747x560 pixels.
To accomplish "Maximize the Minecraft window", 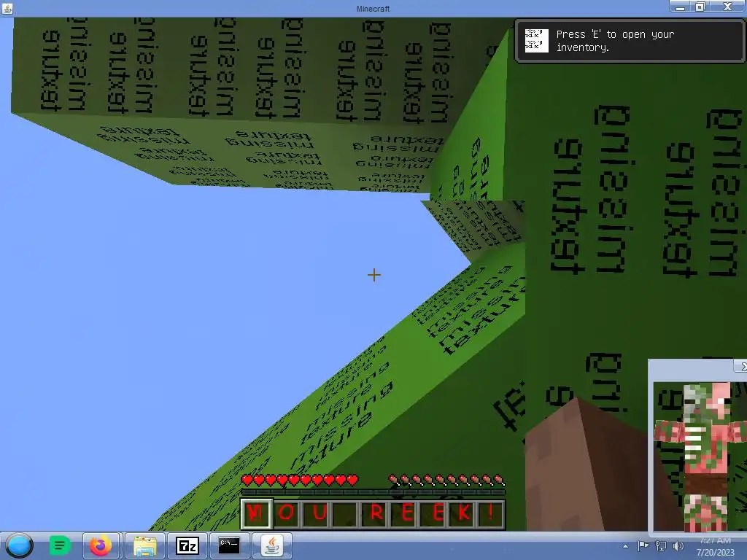I will [x=700, y=7].
